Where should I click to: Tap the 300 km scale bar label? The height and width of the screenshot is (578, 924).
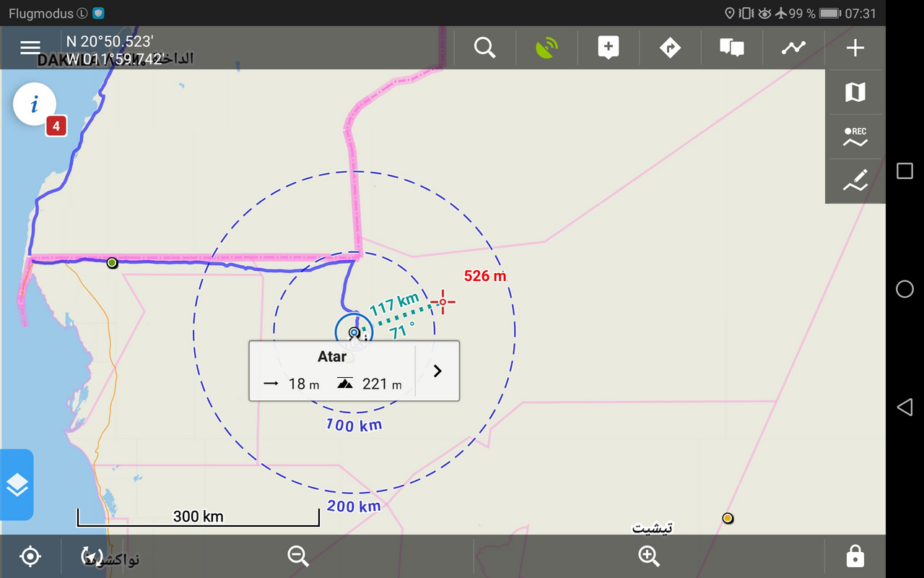198,517
